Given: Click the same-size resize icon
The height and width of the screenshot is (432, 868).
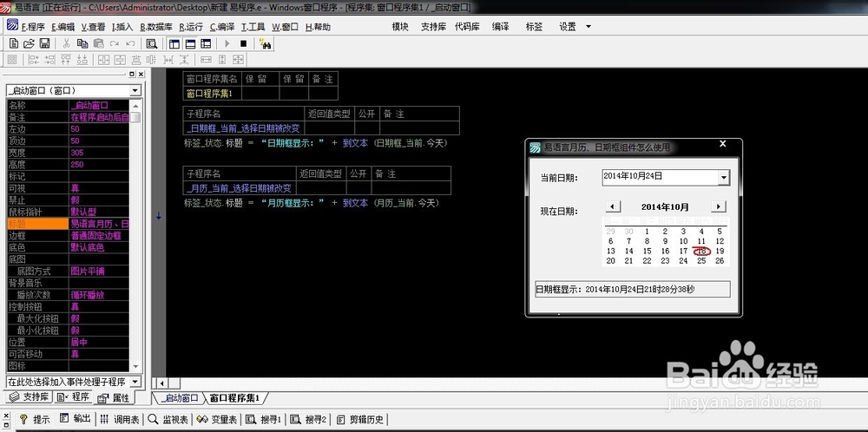Looking at the screenshot, I should [238, 59].
